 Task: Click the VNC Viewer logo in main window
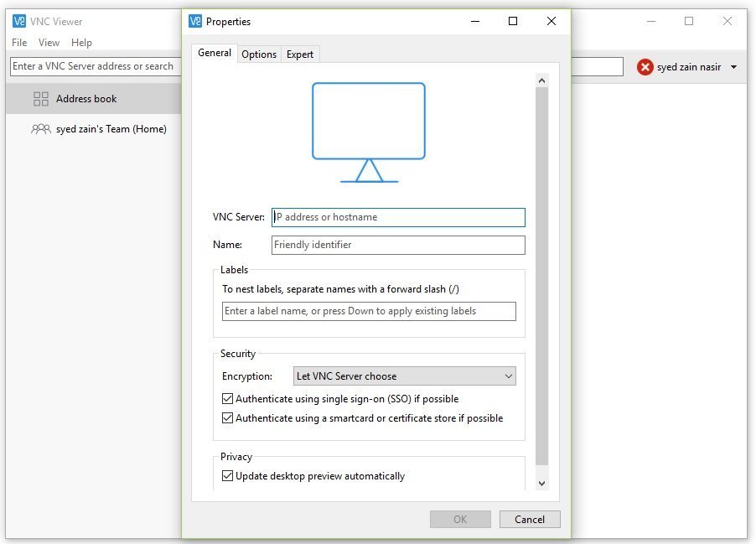18,21
